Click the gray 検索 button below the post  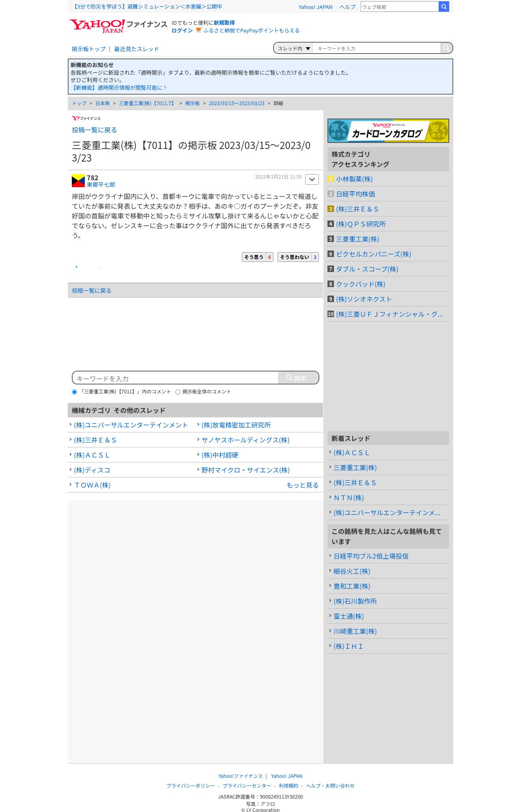(x=298, y=378)
